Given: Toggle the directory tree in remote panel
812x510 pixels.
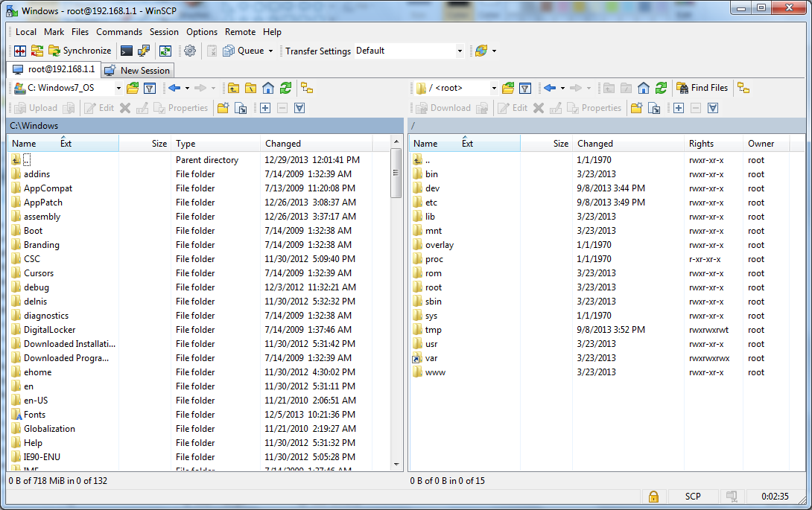Looking at the screenshot, I should click(743, 88).
